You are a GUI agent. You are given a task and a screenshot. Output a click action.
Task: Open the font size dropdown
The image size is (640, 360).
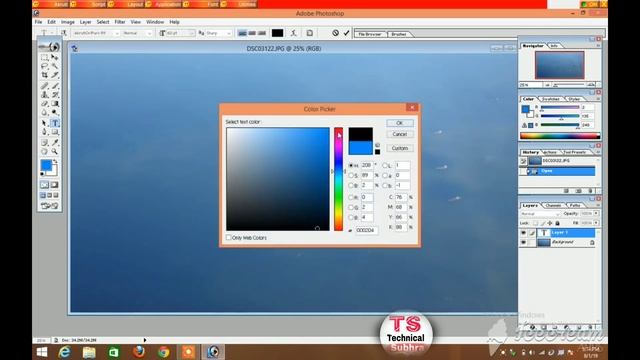point(192,33)
